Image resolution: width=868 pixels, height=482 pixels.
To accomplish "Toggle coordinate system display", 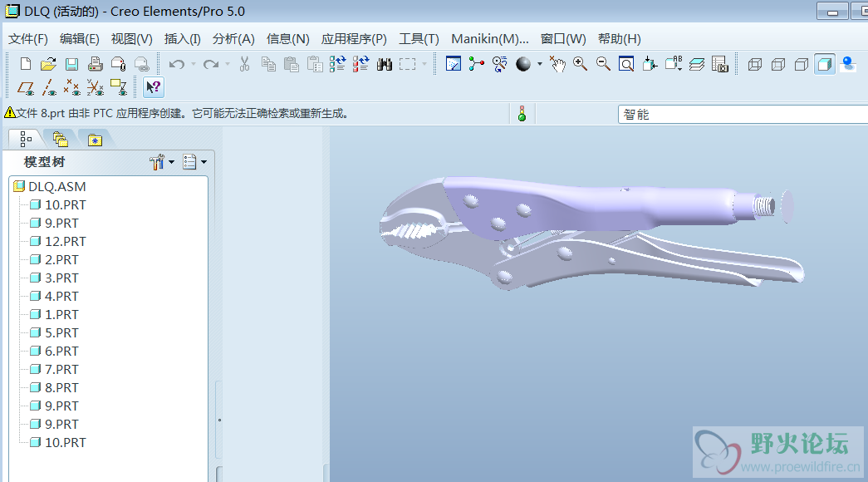I will pyautogui.click(x=96, y=87).
